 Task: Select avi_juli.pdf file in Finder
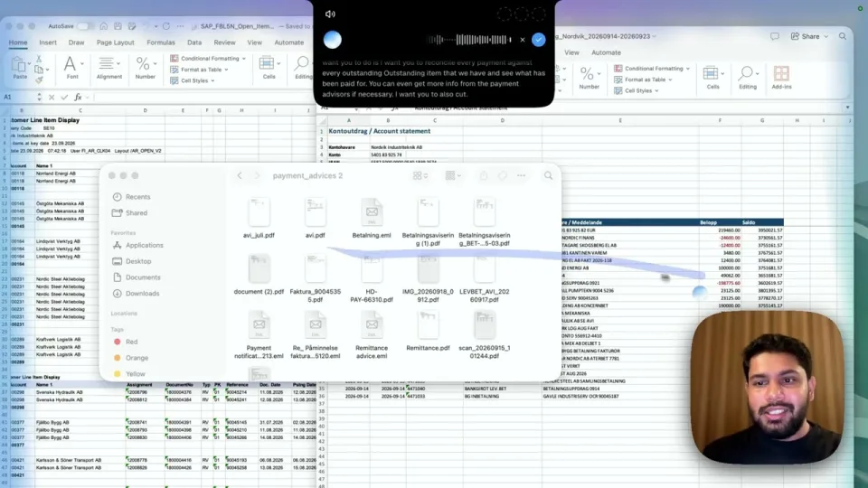(x=259, y=219)
